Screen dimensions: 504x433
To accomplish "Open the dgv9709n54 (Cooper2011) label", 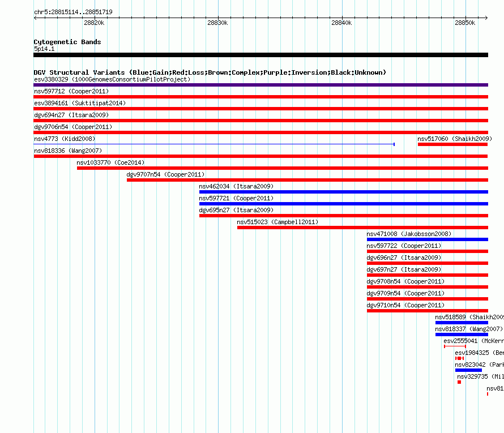I will pyautogui.click(x=405, y=293).
